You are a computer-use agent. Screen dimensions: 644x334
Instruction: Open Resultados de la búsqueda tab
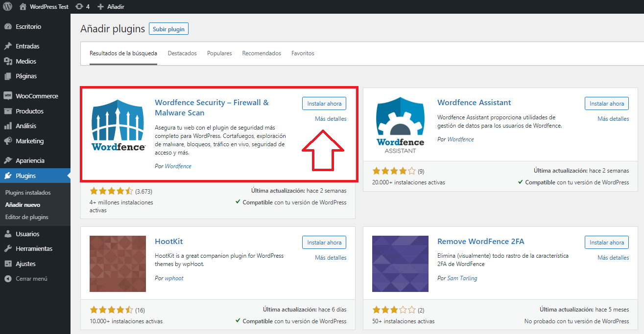[123, 53]
